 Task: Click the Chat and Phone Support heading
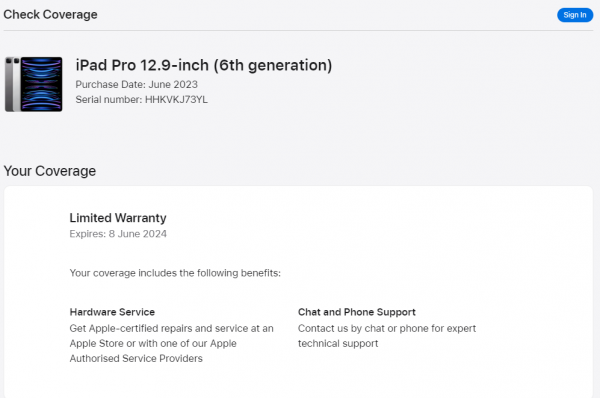(x=357, y=312)
